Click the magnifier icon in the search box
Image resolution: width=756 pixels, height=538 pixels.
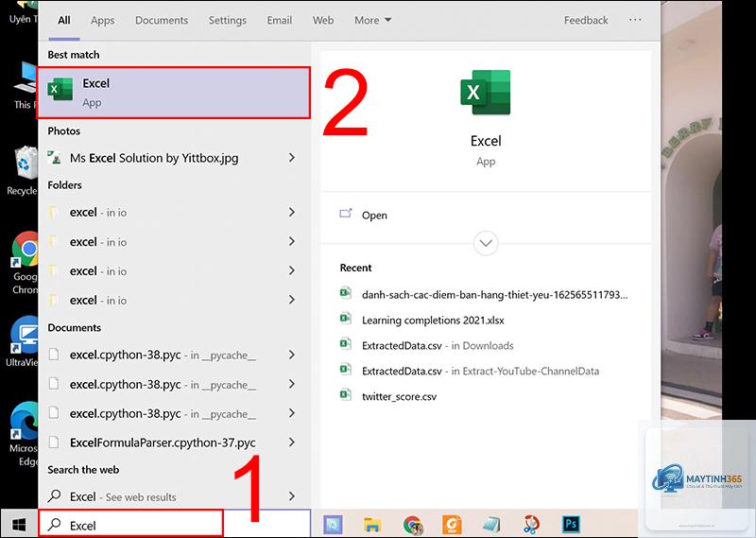pyautogui.click(x=55, y=525)
